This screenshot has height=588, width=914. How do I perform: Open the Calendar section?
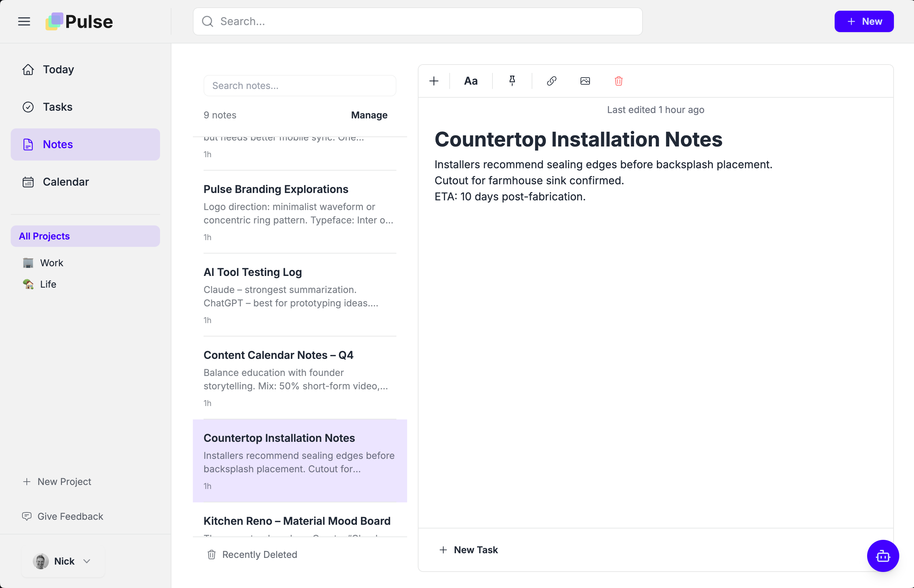point(66,182)
